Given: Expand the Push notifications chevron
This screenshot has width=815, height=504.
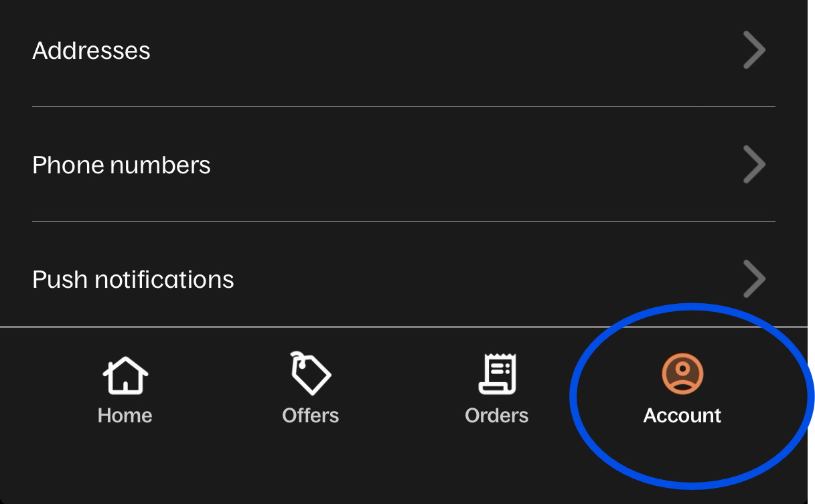Looking at the screenshot, I should (x=754, y=279).
